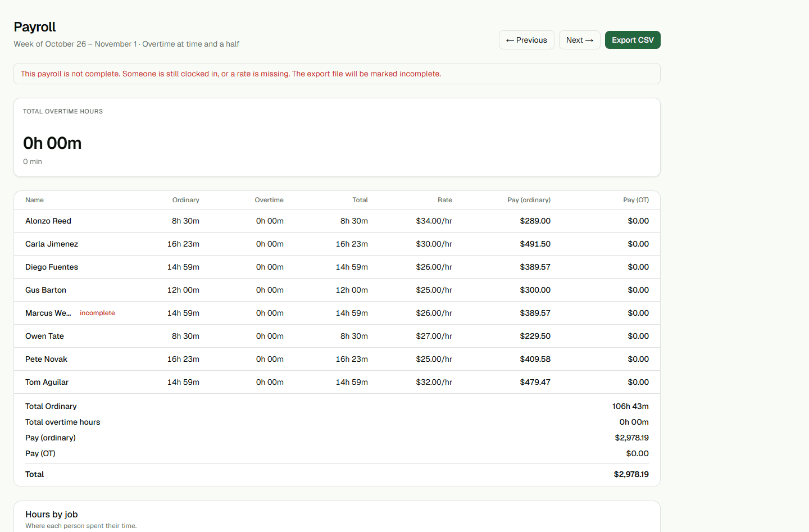Click the Pay (ordinary) $2,978.19 summary value

click(631, 438)
